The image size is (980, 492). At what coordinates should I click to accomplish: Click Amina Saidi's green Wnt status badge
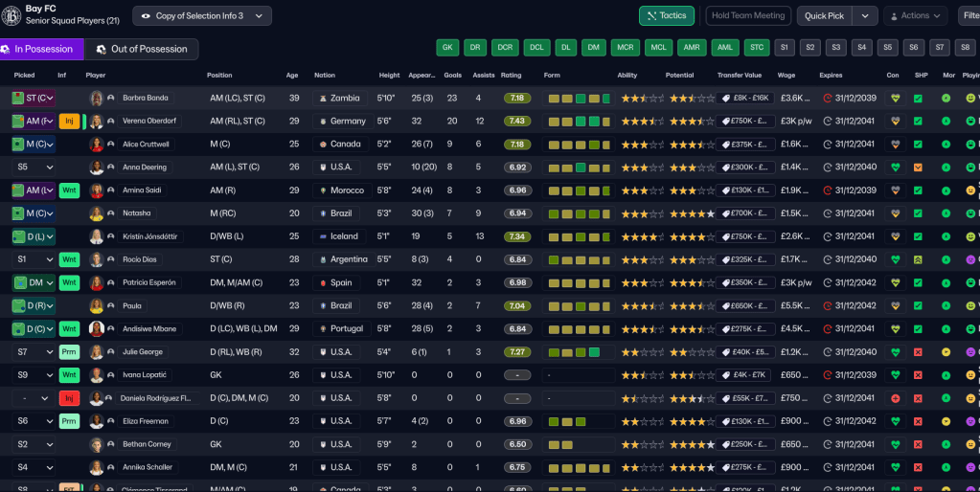(69, 190)
